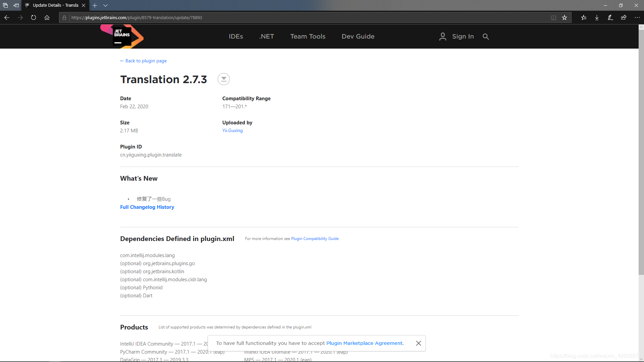The width and height of the screenshot is (644, 362).
Task: Open Full Changelog History link
Action: [147, 207]
